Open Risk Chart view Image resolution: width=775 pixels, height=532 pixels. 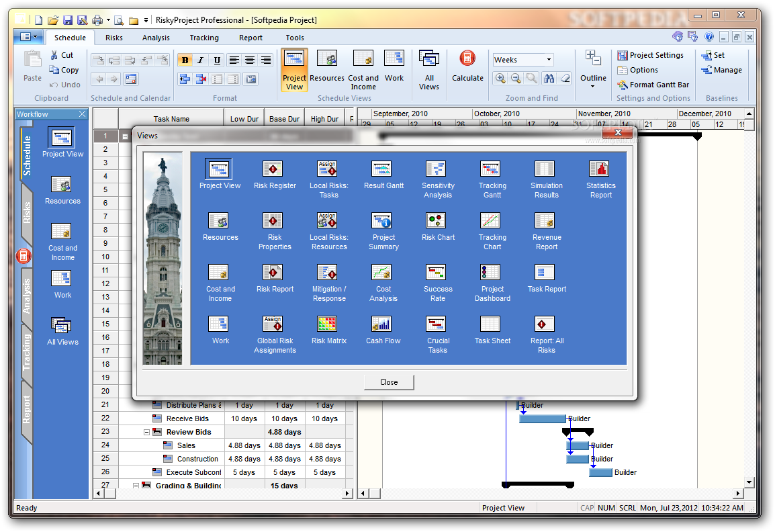pyautogui.click(x=438, y=227)
